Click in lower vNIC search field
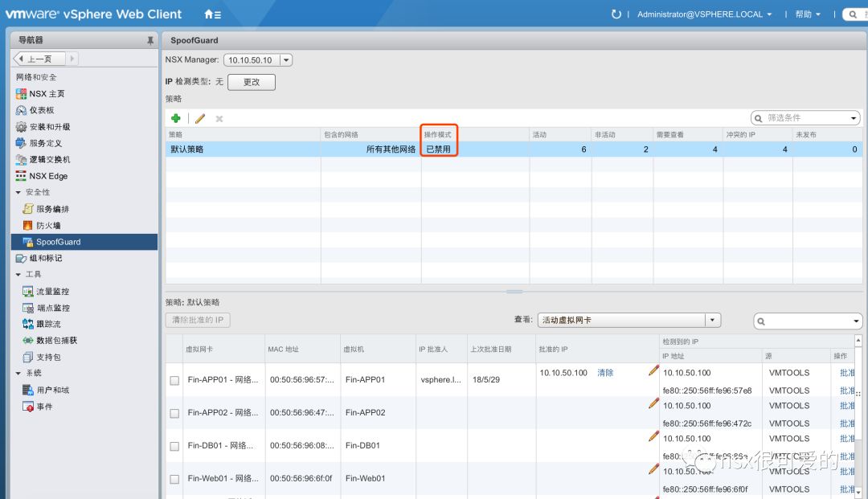The height and width of the screenshot is (499, 868). 809,321
